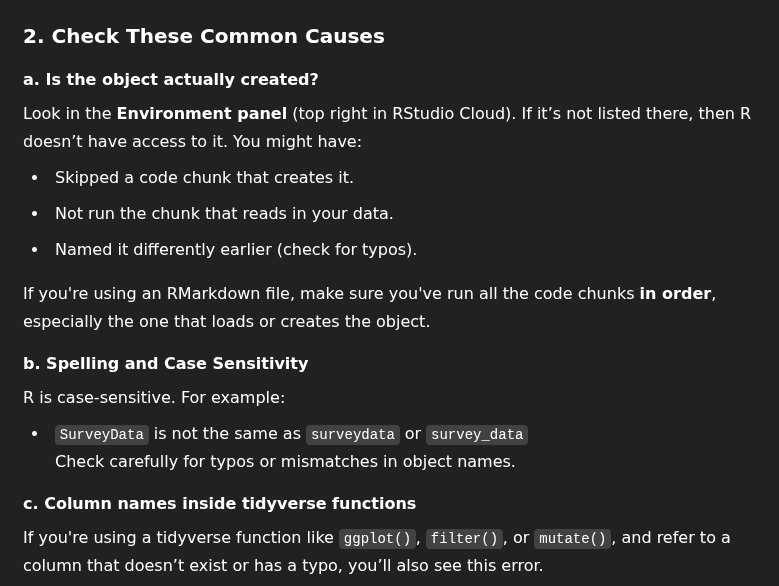Viewport: 779px width, 586px height.
Task: Click the "Not run the chunk" bullet item
Action: click(224, 213)
